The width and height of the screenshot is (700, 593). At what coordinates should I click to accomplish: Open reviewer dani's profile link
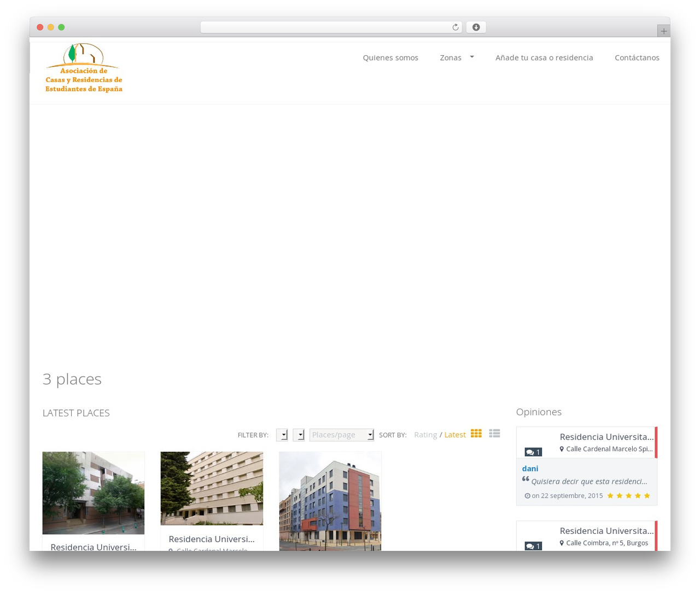530,468
